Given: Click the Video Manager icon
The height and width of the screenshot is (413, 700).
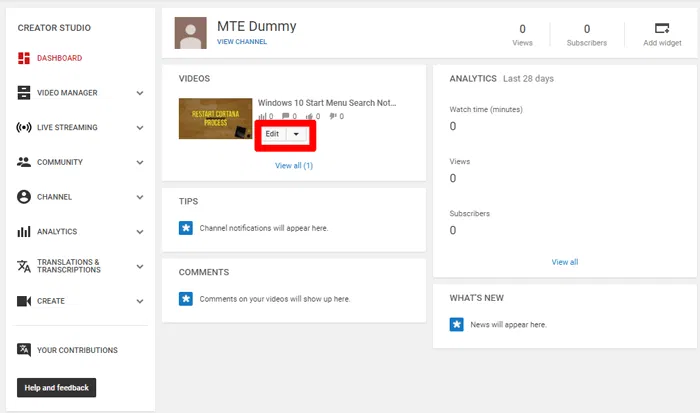Looking at the screenshot, I should (x=24, y=92).
